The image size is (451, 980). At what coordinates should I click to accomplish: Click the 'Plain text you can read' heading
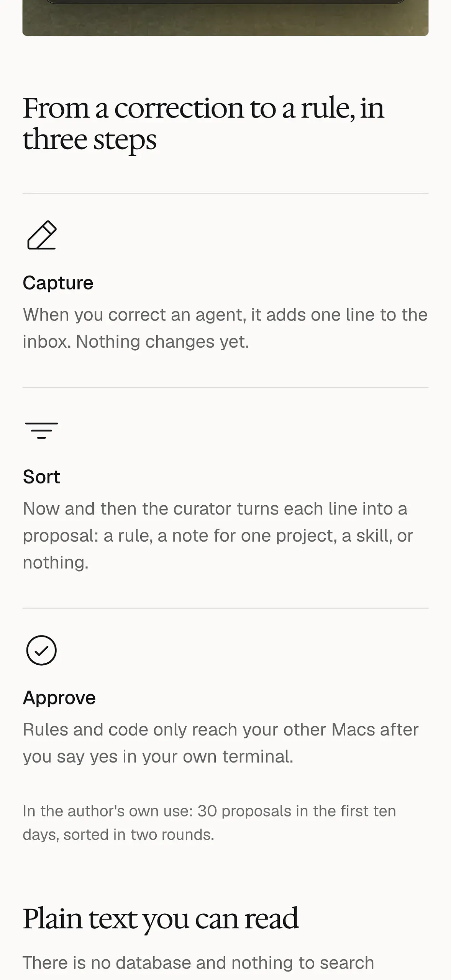pyautogui.click(x=161, y=918)
